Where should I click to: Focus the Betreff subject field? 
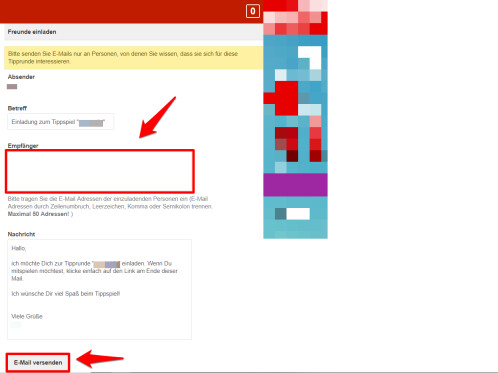tap(60, 122)
